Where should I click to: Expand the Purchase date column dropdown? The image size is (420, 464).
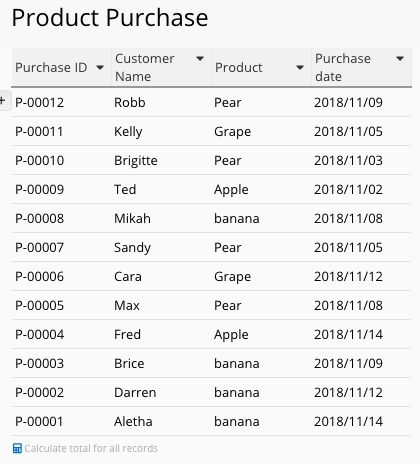(400, 59)
